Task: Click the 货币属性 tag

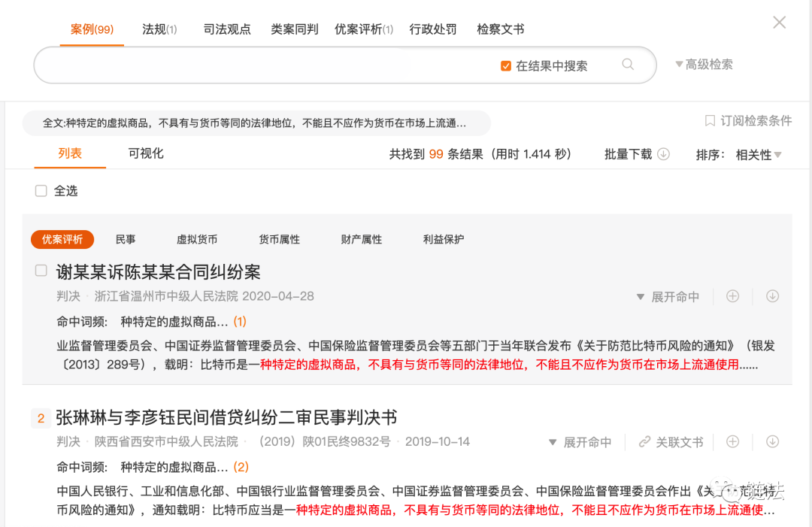Action: tap(279, 239)
